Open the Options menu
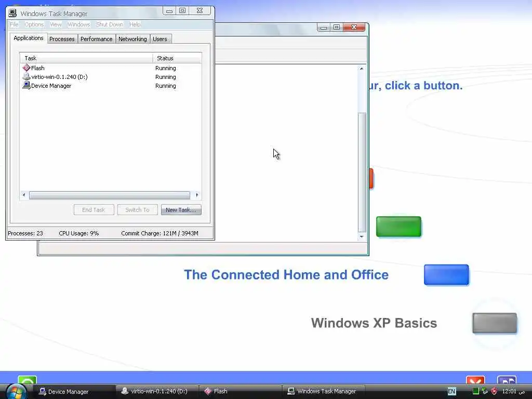532x399 pixels. (x=34, y=24)
